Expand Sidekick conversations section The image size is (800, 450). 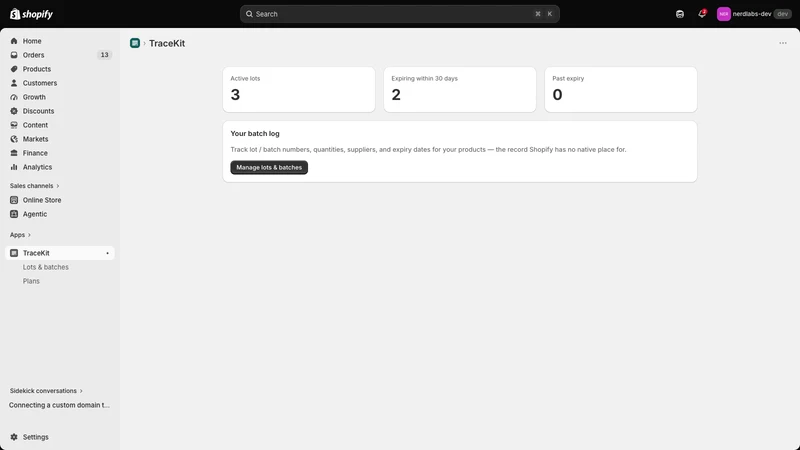46,391
